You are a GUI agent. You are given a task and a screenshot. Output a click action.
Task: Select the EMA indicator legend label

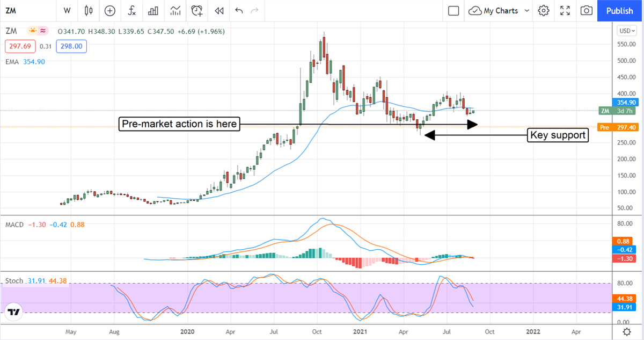tap(12, 62)
